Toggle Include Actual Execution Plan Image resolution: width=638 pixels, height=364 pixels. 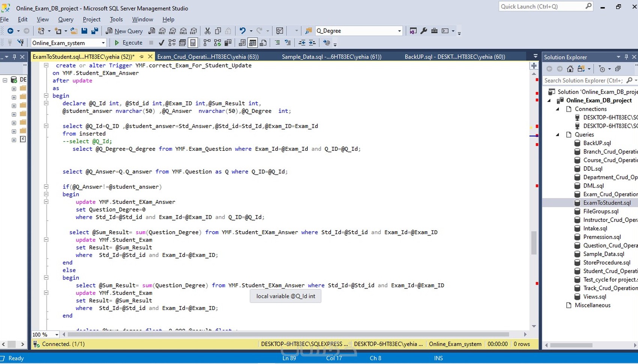pos(207,43)
